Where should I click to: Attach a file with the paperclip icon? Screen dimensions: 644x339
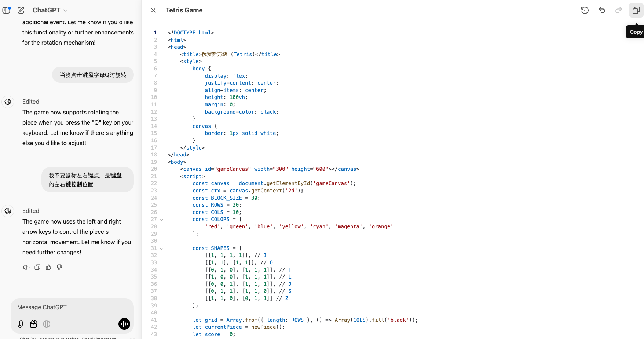point(21,324)
